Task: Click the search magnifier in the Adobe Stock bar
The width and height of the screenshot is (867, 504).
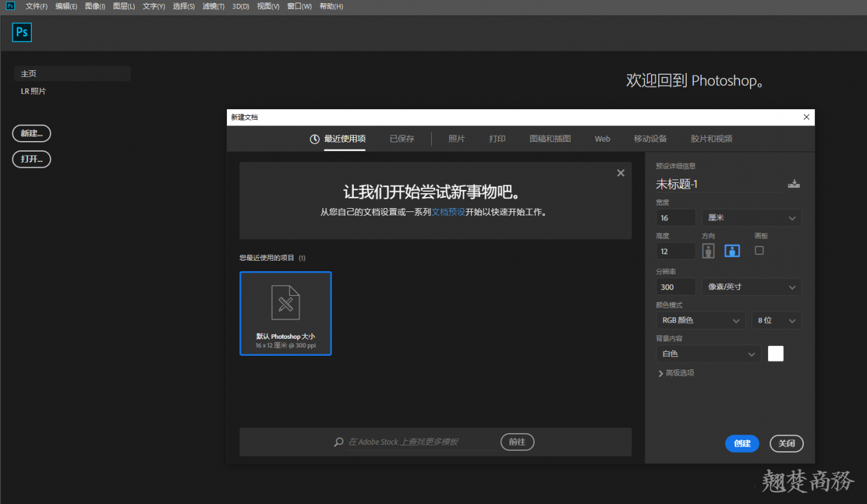Action: 339,442
